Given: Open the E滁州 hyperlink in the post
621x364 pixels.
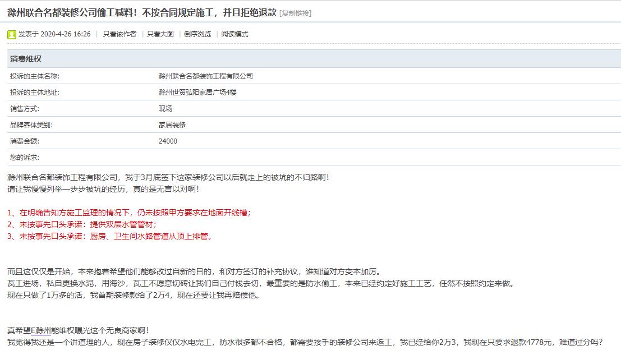Looking at the screenshot, I should point(41,330).
